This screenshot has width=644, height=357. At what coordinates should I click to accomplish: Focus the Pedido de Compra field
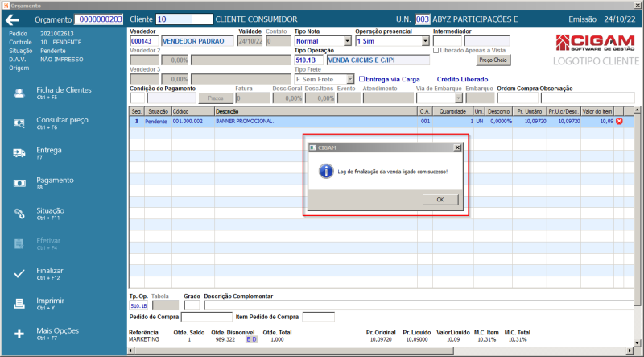[x=207, y=317]
